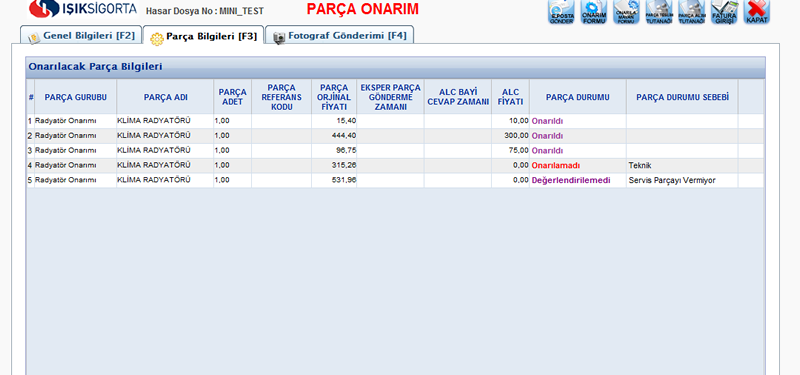Open Parça Alım Tutanağı icon

click(x=691, y=12)
